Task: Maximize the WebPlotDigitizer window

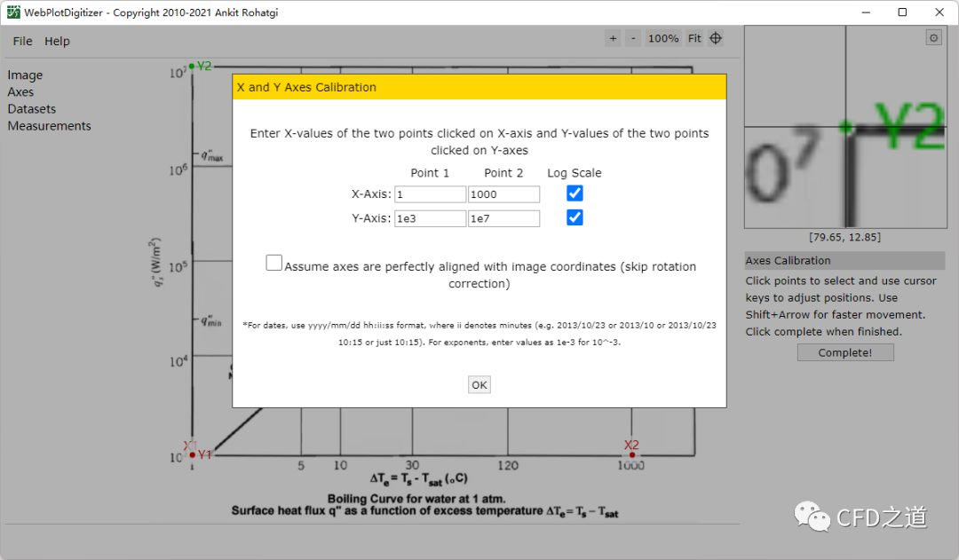Action: (902, 12)
